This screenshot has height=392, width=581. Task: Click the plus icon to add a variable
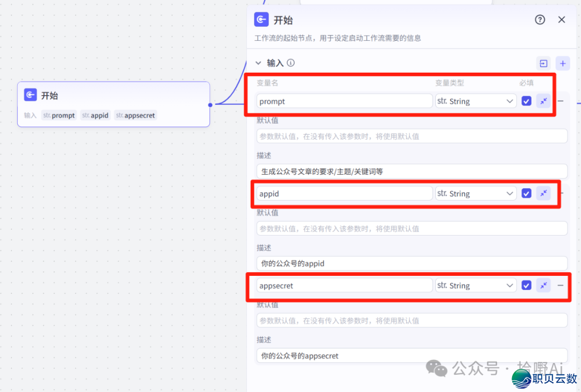563,63
